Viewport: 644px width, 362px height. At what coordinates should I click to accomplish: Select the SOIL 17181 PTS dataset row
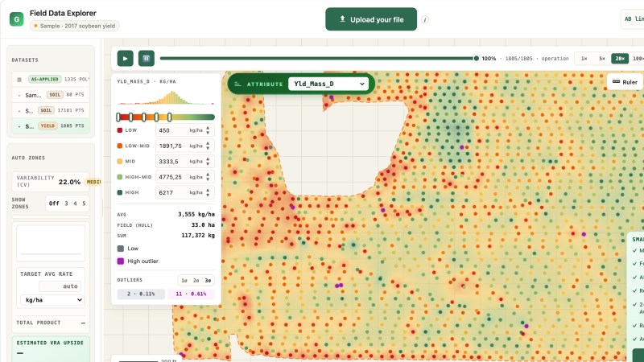click(51, 110)
